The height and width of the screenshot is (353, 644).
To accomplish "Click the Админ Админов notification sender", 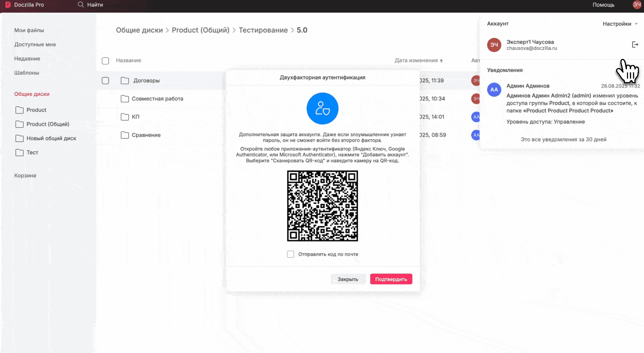I will click(528, 86).
